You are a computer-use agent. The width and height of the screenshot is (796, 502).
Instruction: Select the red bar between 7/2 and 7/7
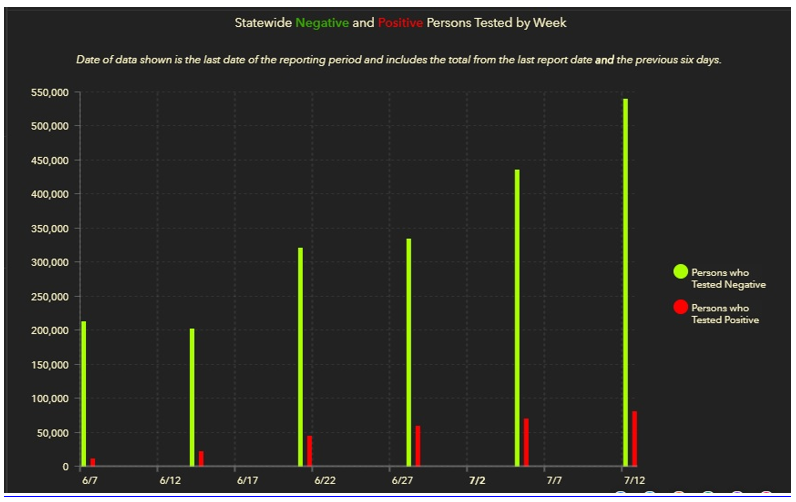pos(526,442)
